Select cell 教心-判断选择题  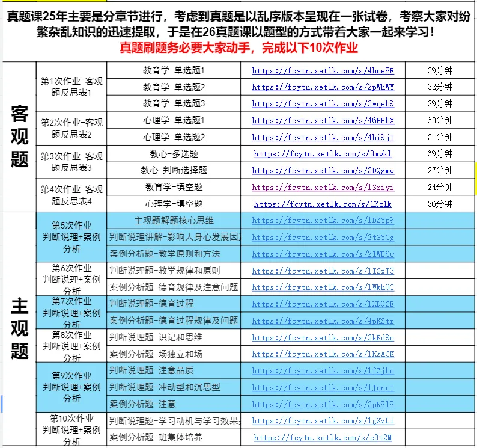pos(174,170)
